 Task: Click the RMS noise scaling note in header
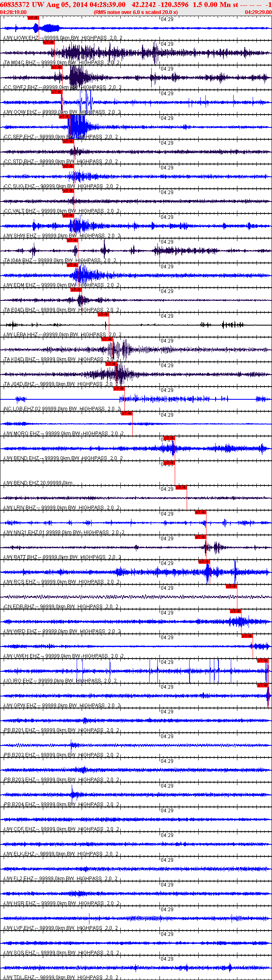point(136,12)
